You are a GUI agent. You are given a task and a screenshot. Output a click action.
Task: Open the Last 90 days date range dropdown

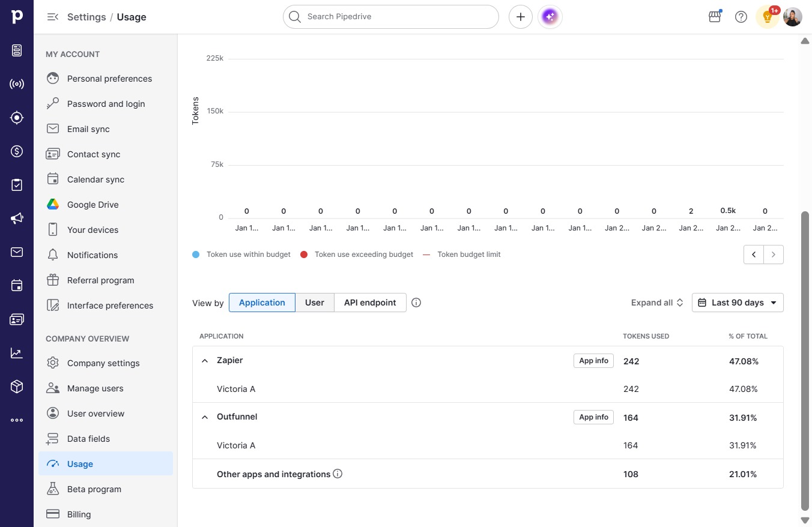click(x=738, y=303)
